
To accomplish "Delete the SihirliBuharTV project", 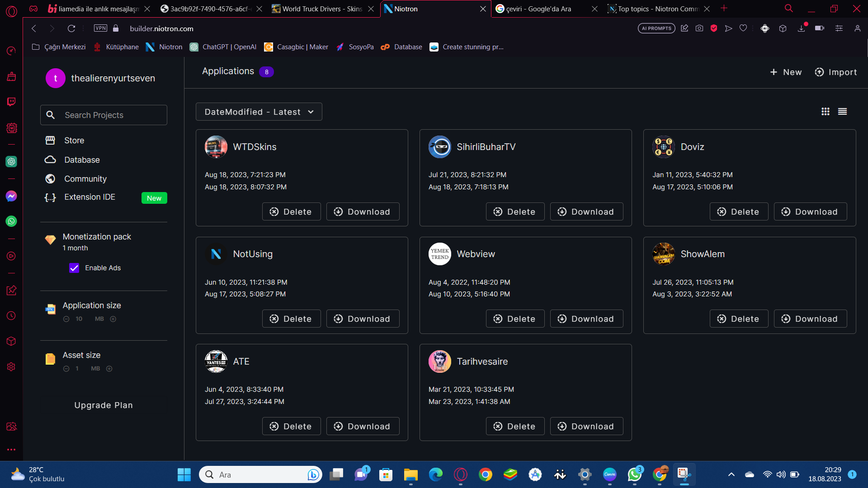I will 515,211.
